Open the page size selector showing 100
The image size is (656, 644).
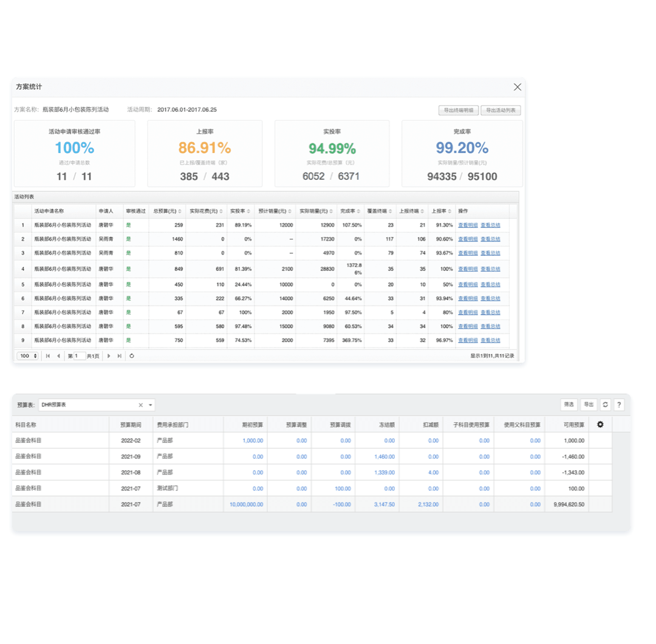pos(27,356)
